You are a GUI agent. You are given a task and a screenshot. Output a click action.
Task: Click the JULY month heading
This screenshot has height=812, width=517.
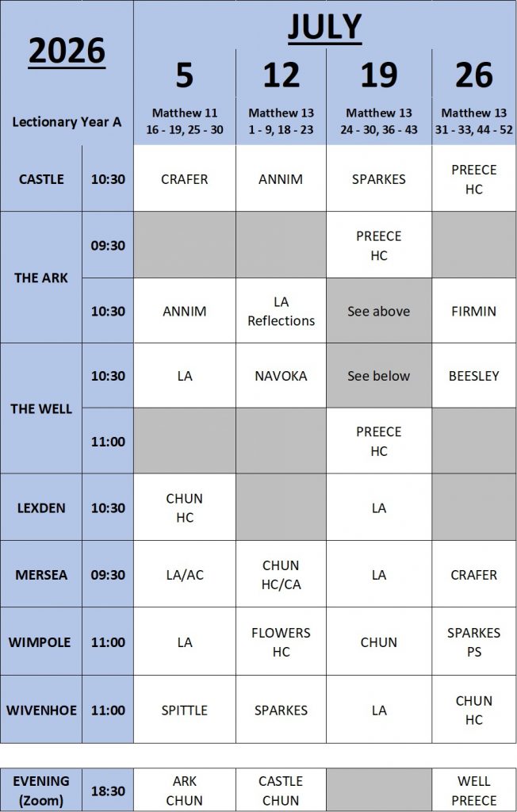coord(324,28)
